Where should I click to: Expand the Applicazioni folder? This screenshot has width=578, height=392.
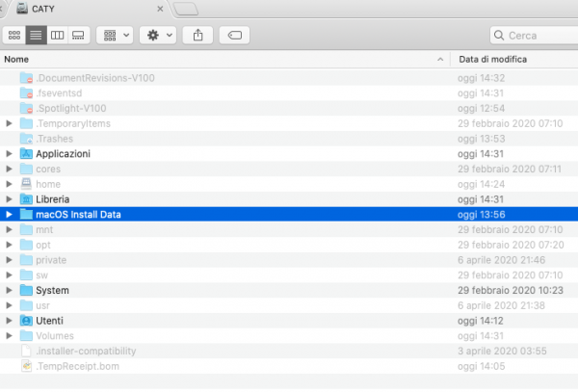coord(10,154)
